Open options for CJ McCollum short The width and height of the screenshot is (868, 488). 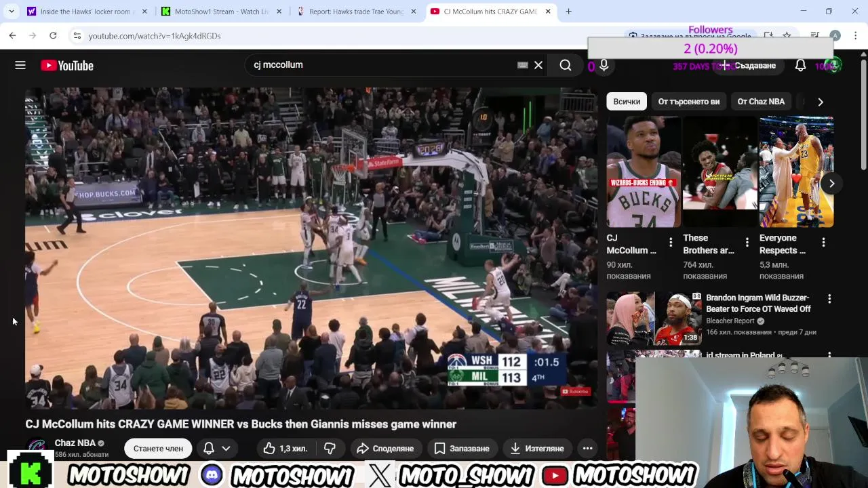point(671,242)
